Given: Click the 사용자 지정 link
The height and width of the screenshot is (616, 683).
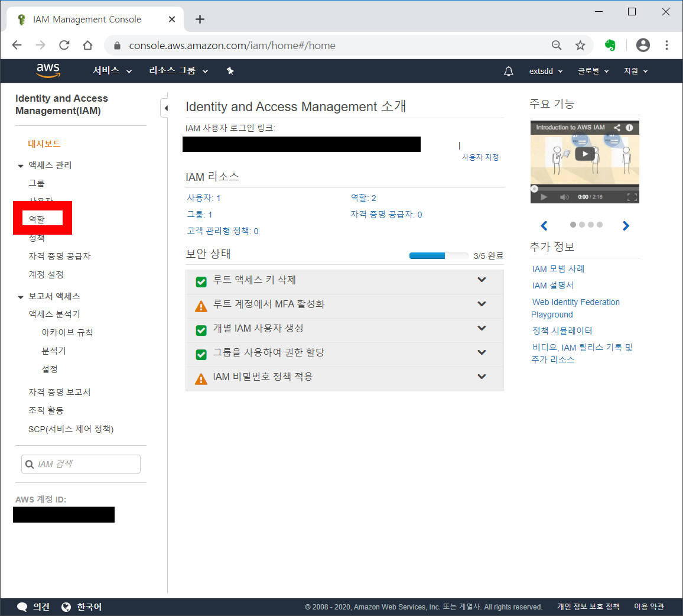Looking at the screenshot, I should [480, 157].
